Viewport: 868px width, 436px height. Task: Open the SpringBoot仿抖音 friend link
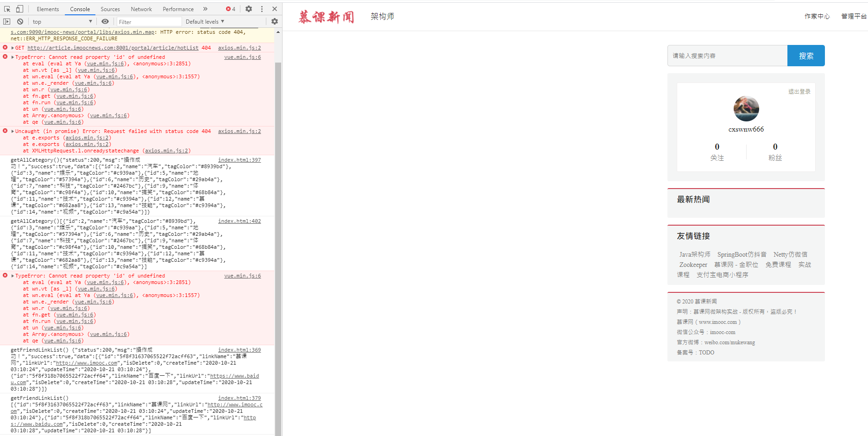pyautogui.click(x=742, y=254)
